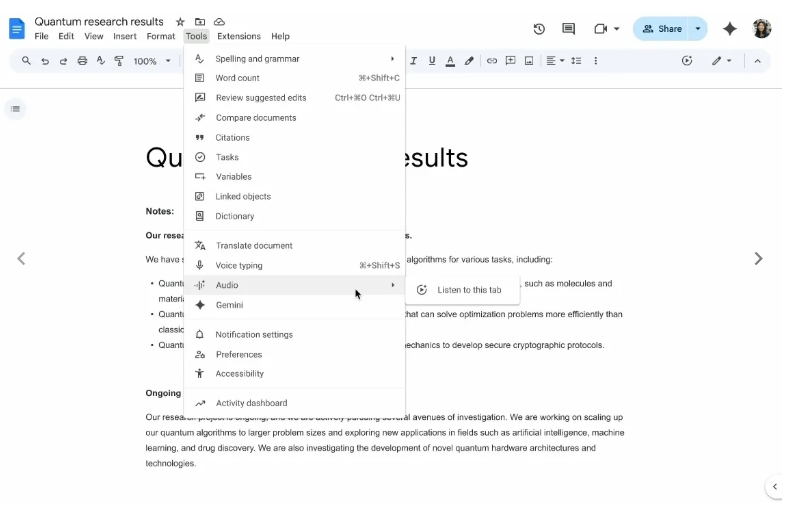This screenshot has width=798, height=519.
Task: Check the cloud save status icon
Action: click(x=219, y=22)
